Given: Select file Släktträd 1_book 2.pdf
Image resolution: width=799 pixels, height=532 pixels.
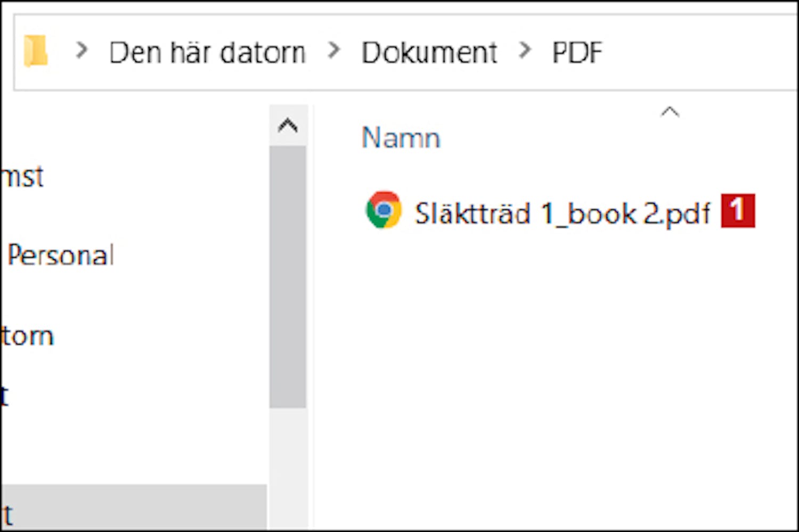Looking at the screenshot, I should tap(562, 214).
